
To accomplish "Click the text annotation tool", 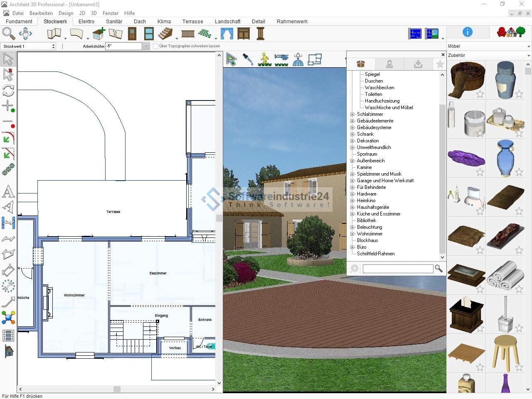I will click(8, 192).
